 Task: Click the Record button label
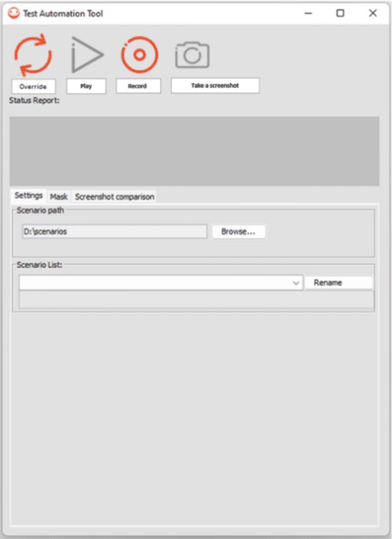pos(138,86)
